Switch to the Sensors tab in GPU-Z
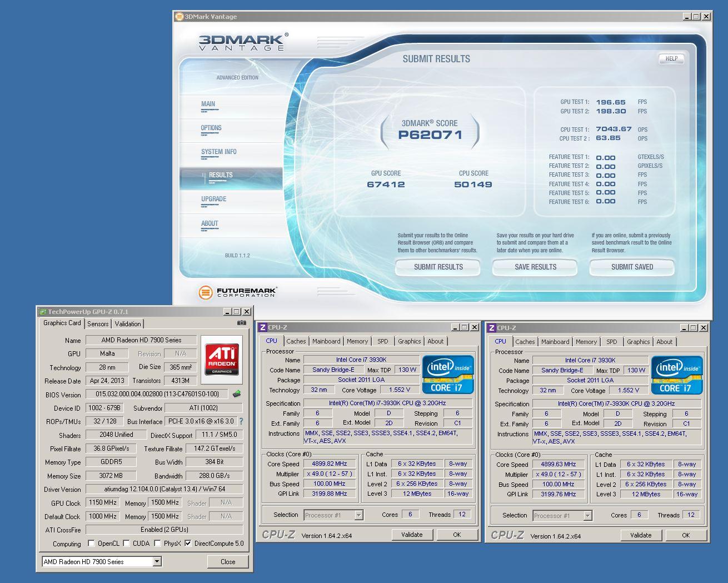 click(98, 324)
